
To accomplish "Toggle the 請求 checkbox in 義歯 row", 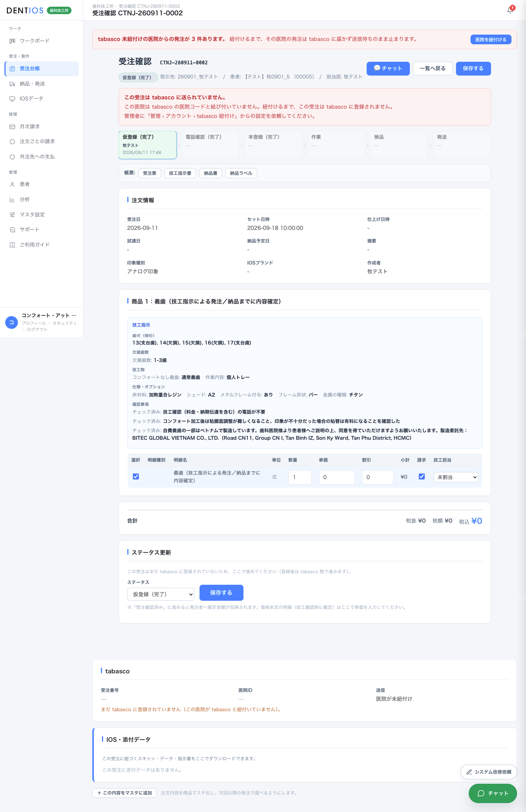I will pyautogui.click(x=422, y=476).
